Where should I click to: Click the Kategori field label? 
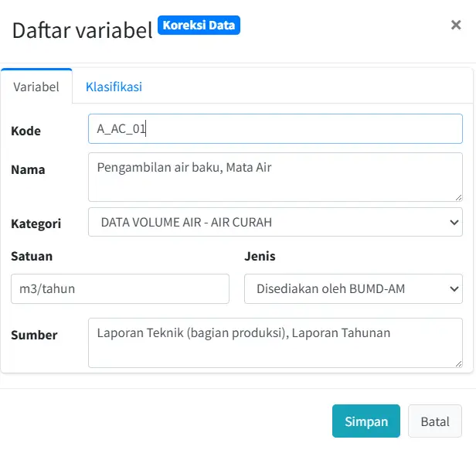pyautogui.click(x=36, y=223)
